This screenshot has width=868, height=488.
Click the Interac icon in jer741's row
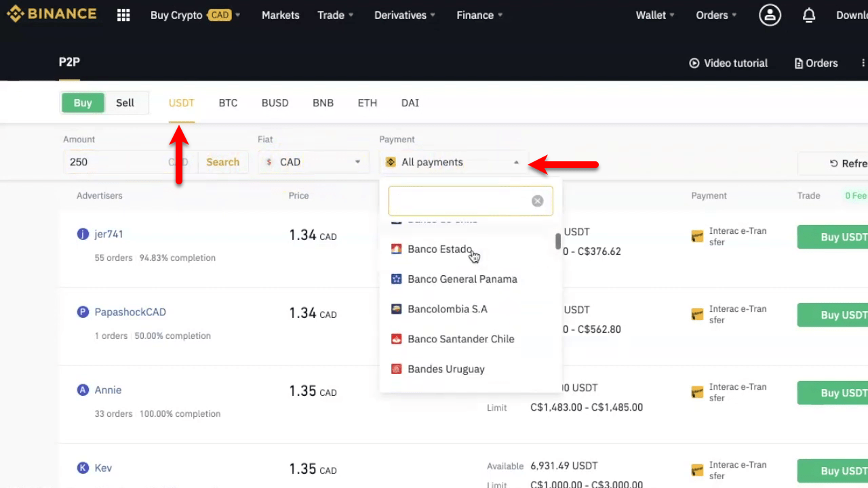point(697,237)
